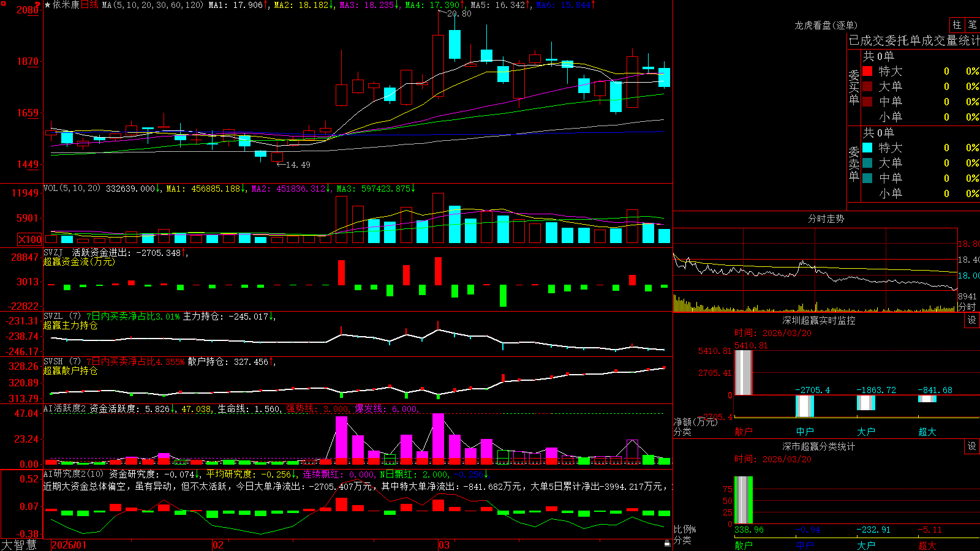The image size is (980, 551).
Task: Click the VOL(5,10,20) indicator label
Action: (x=72, y=189)
